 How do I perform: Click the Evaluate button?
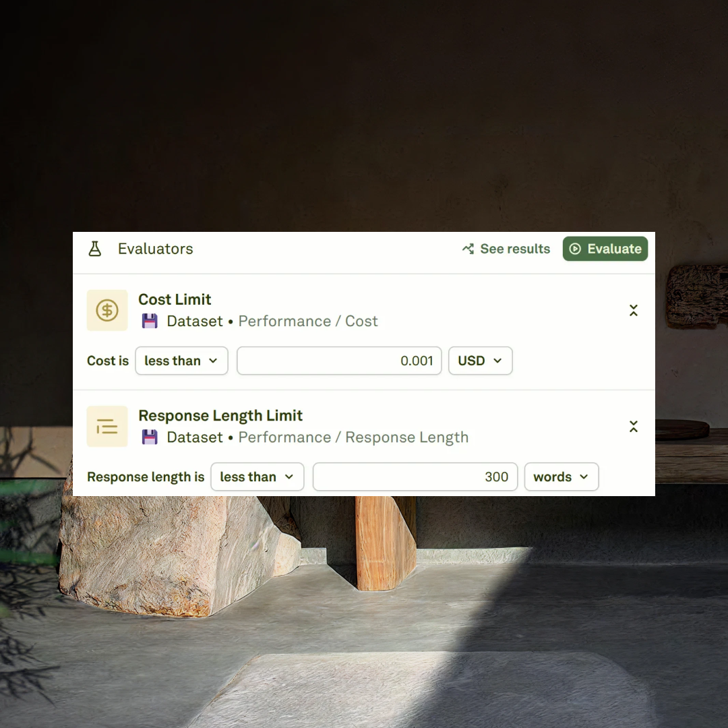[605, 249]
